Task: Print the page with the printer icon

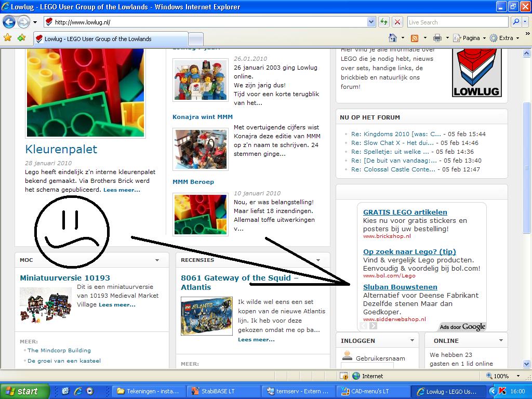Action: pyautogui.click(x=437, y=38)
